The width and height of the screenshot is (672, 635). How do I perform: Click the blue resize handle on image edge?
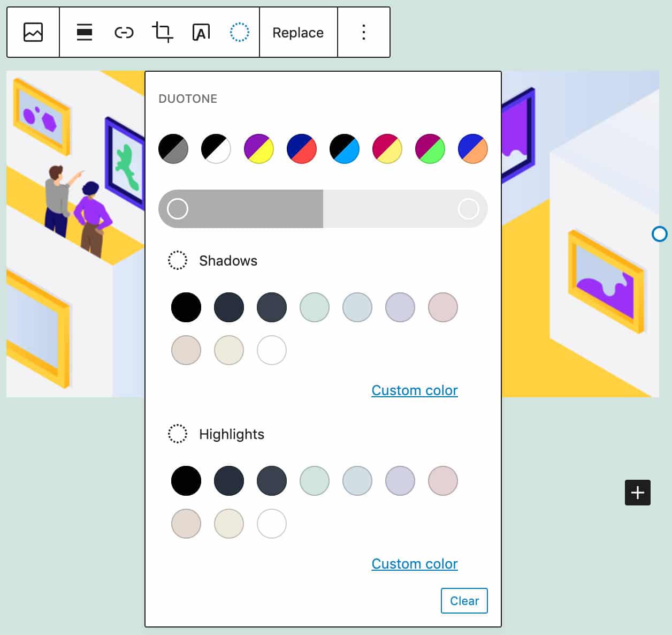(x=659, y=234)
